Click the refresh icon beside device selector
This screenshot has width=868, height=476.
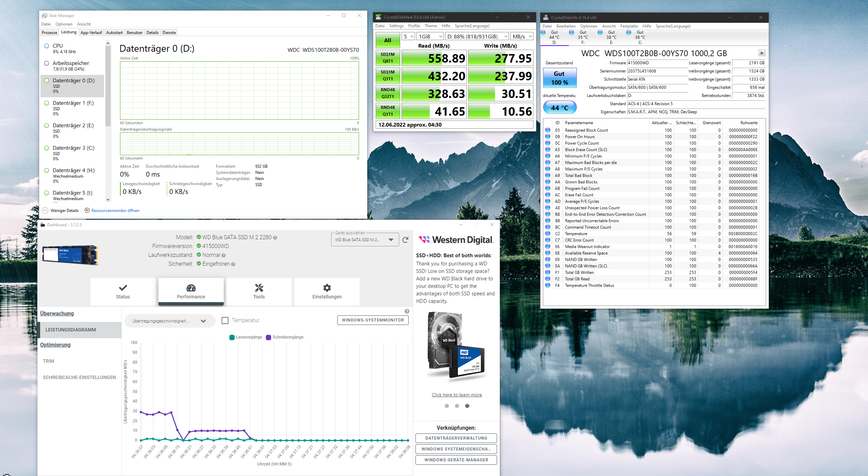405,240
